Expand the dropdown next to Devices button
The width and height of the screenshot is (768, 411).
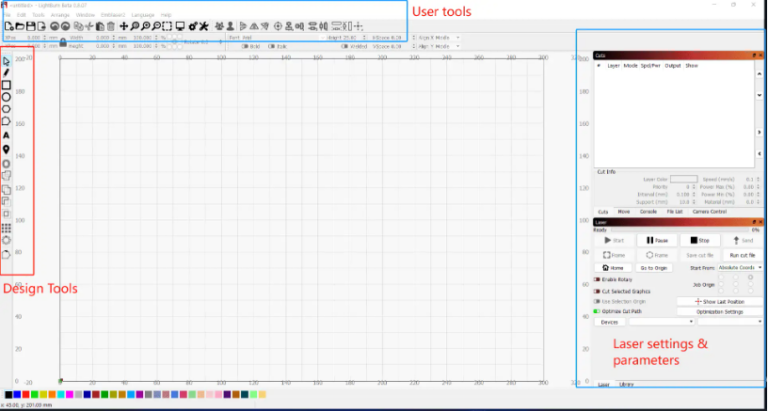(x=662, y=322)
